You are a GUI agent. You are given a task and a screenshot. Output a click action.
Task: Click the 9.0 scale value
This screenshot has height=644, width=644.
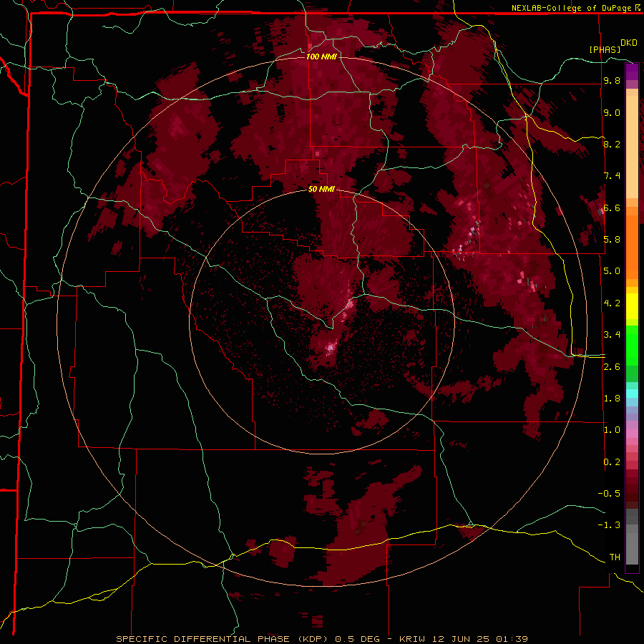click(612, 112)
